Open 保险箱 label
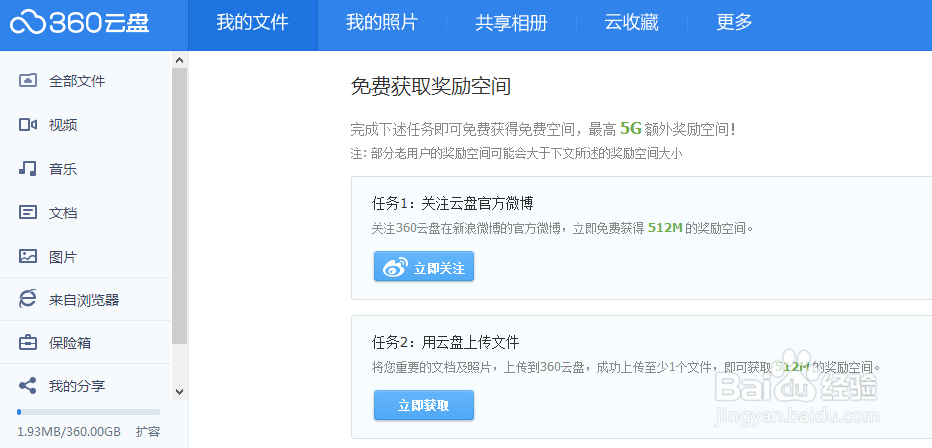 pyautogui.click(x=70, y=343)
